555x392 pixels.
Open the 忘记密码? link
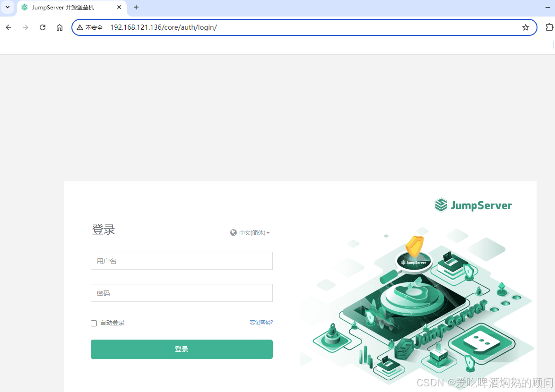coord(261,322)
